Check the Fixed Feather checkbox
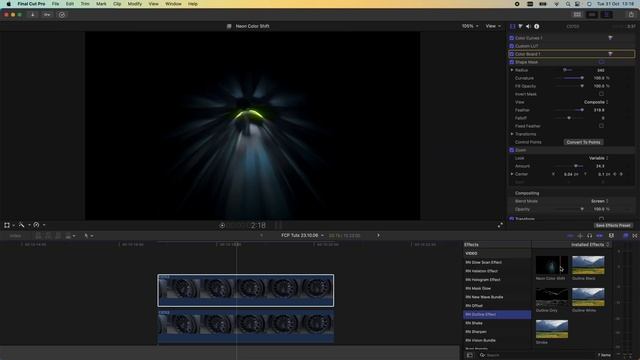The width and height of the screenshot is (640, 360). (x=601, y=126)
